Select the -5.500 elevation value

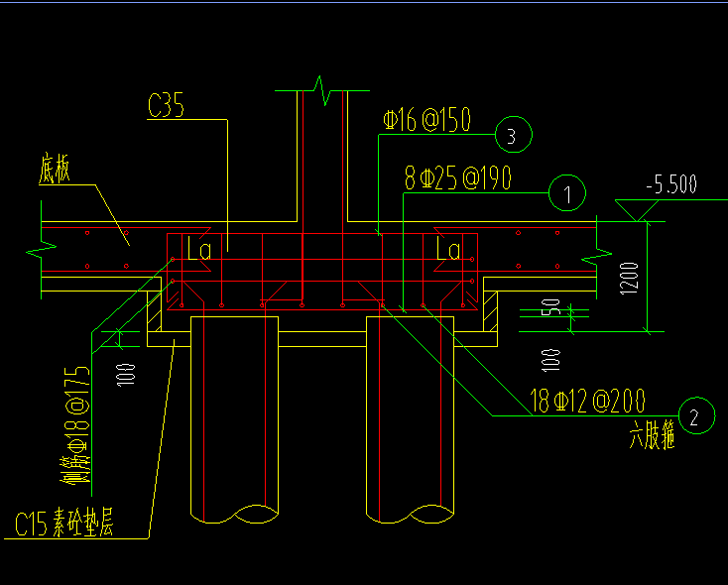point(671,184)
